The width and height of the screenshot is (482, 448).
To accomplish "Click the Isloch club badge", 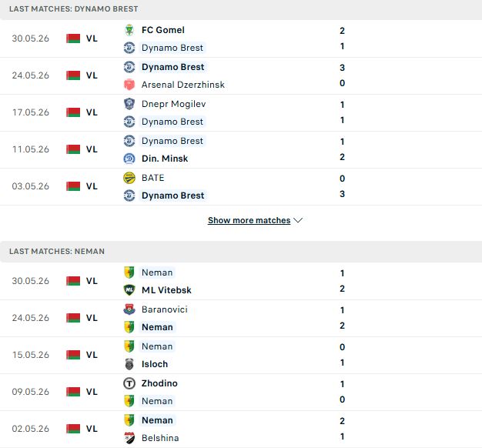I will 129,364.
